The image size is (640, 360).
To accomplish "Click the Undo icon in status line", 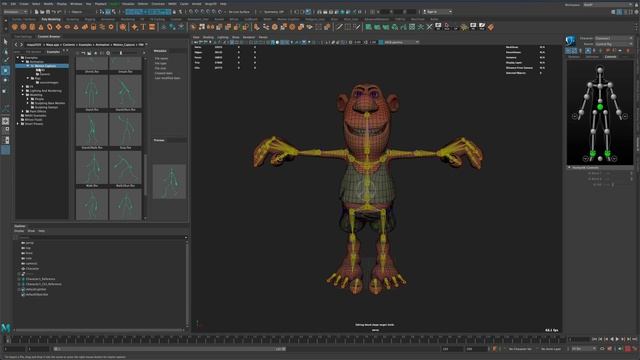I will [x=53, y=12].
